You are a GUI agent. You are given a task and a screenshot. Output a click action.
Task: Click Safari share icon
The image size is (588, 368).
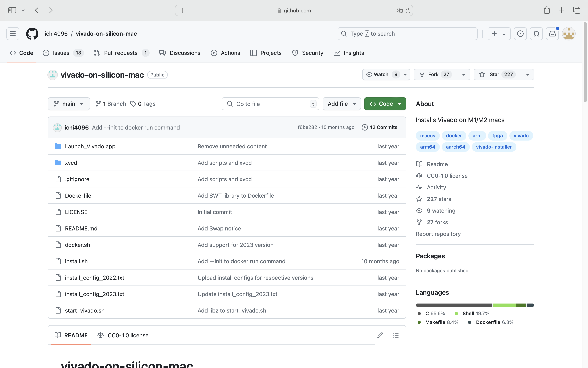[x=547, y=10]
